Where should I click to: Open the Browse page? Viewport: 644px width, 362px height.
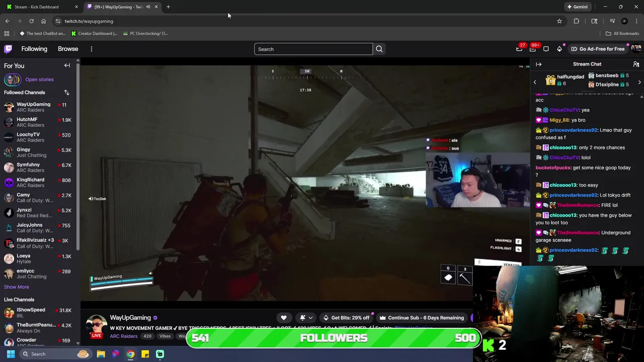[x=68, y=49]
